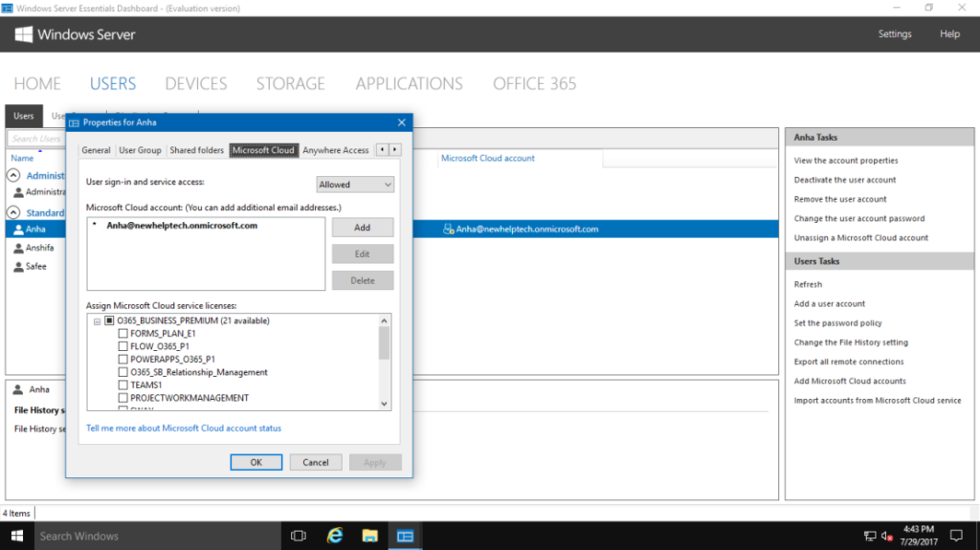The image size is (980, 550).
Task: Click Cancel in the Properties dialog
Action: point(316,463)
